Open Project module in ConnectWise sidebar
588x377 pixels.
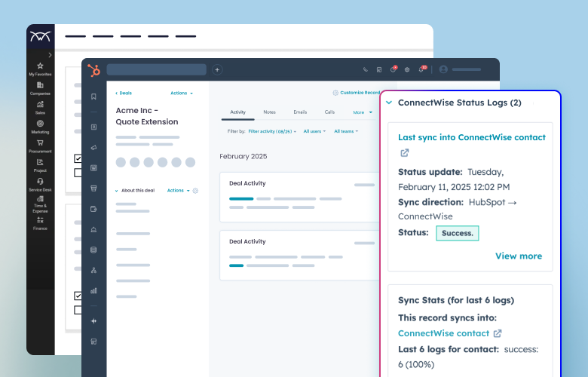(40, 165)
